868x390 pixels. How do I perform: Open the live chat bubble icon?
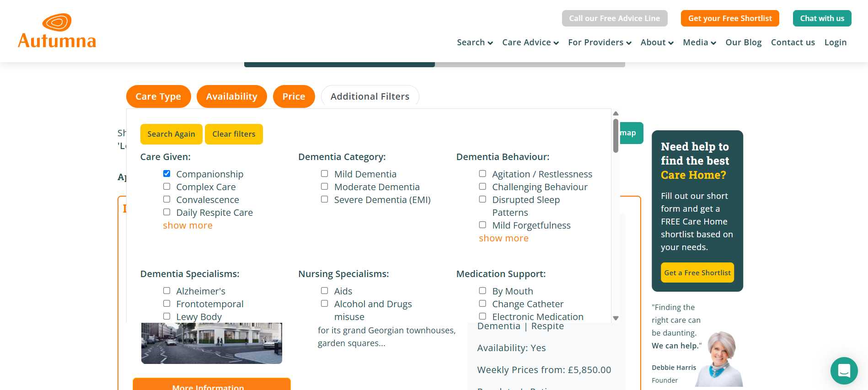(x=844, y=371)
